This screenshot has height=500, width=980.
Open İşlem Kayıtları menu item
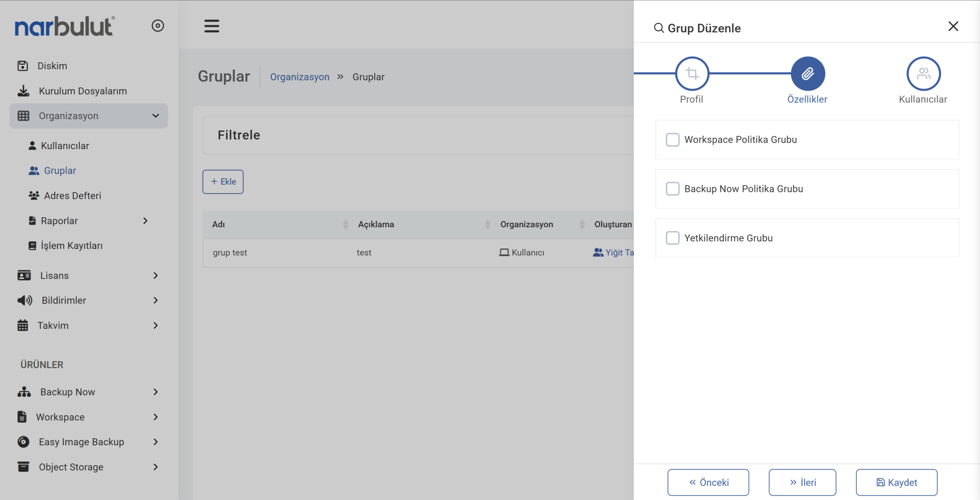click(72, 246)
